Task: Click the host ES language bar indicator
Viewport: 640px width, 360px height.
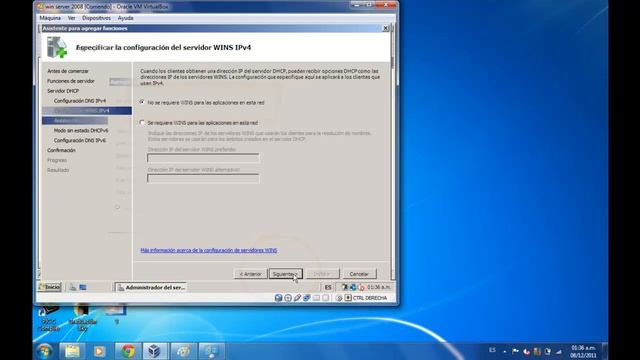Action: (492, 350)
